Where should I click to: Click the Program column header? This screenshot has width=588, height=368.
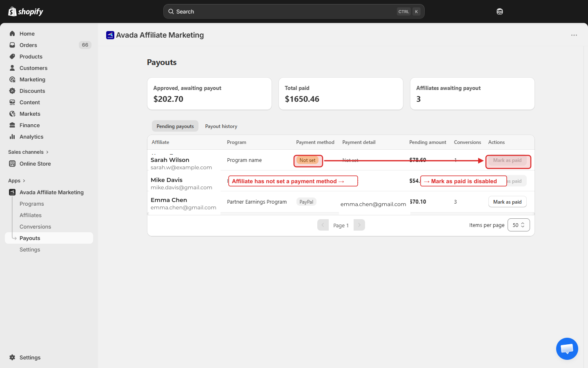(236, 142)
